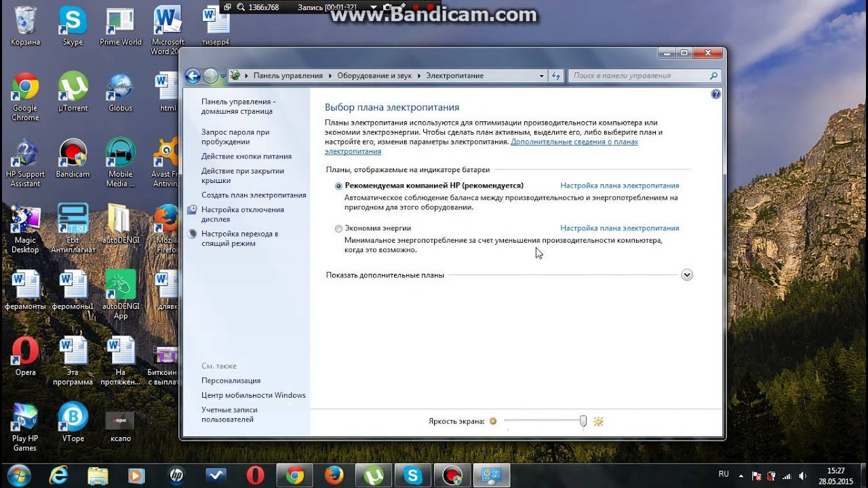Go to Оборудование и звук breadcrumb
868x488 pixels.
point(374,76)
